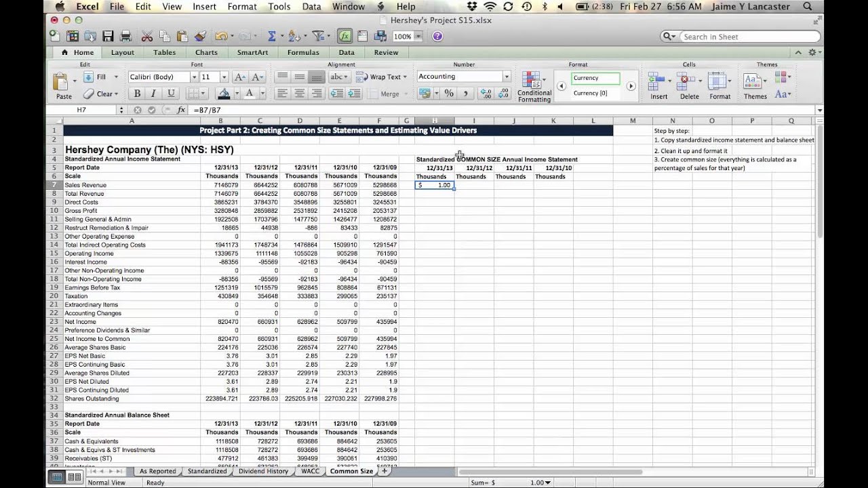The image size is (868, 488).
Task: Open Excel Help with question mark icon
Action: coord(437,37)
